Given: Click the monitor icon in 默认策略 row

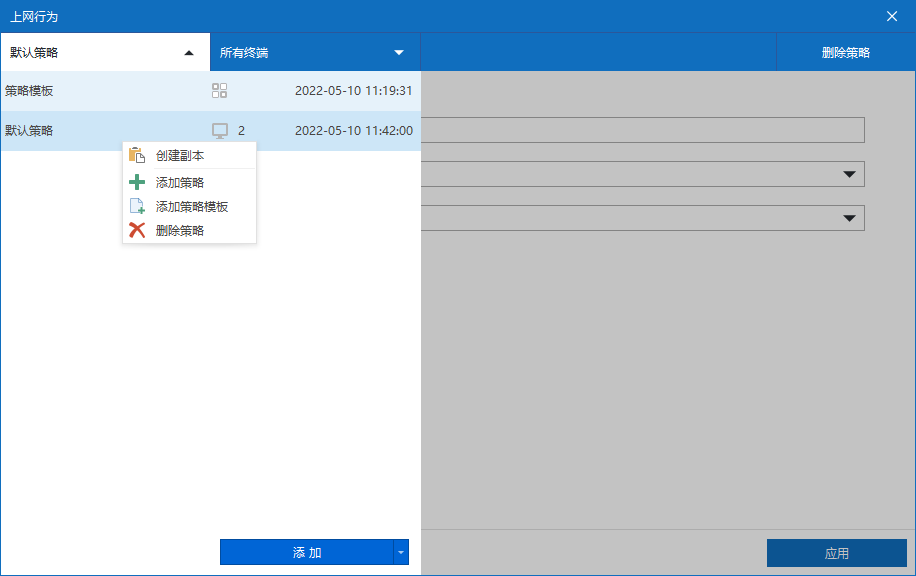Looking at the screenshot, I should click(x=220, y=130).
